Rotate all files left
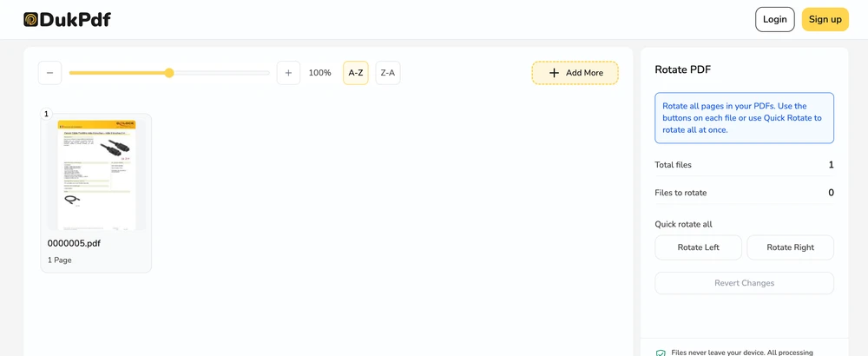The height and width of the screenshot is (356, 868). [699, 247]
